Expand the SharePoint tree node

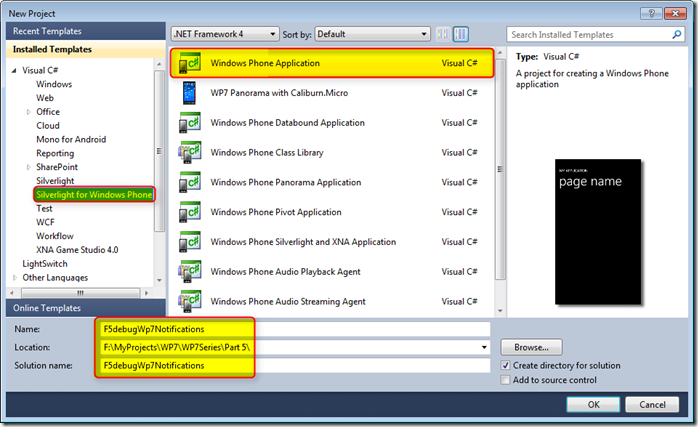[x=28, y=167]
